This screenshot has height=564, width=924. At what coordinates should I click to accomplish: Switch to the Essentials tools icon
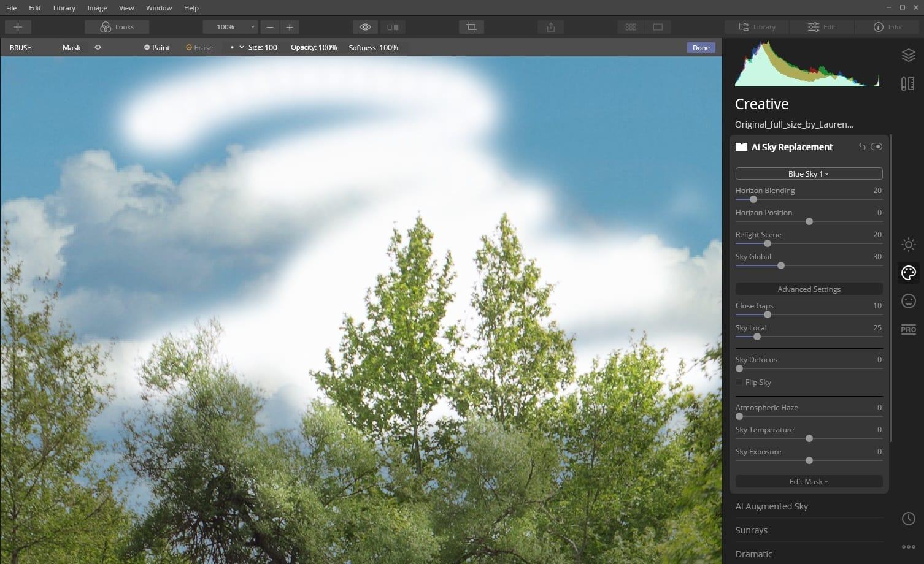tap(908, 245)
